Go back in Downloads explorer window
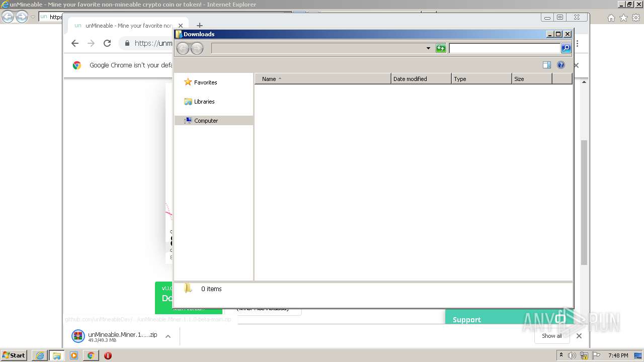This screenshot has width=644, height=362. [183, 48]
